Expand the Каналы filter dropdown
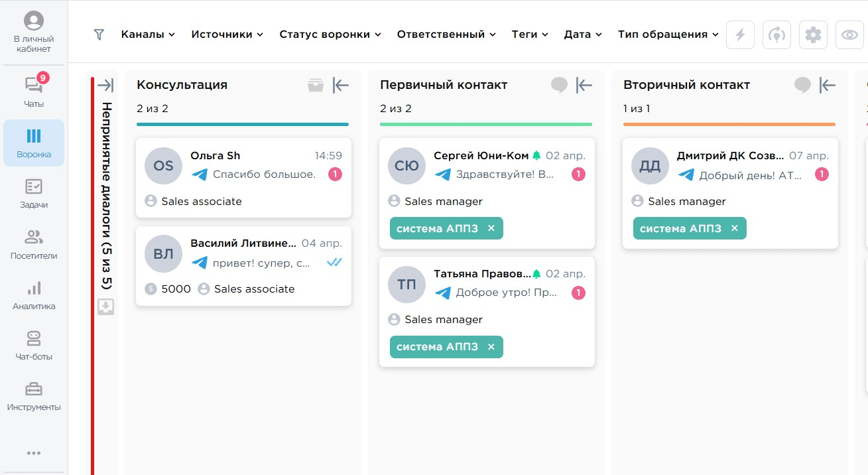Screen dimensions: 868x475 tap(148, 34)
